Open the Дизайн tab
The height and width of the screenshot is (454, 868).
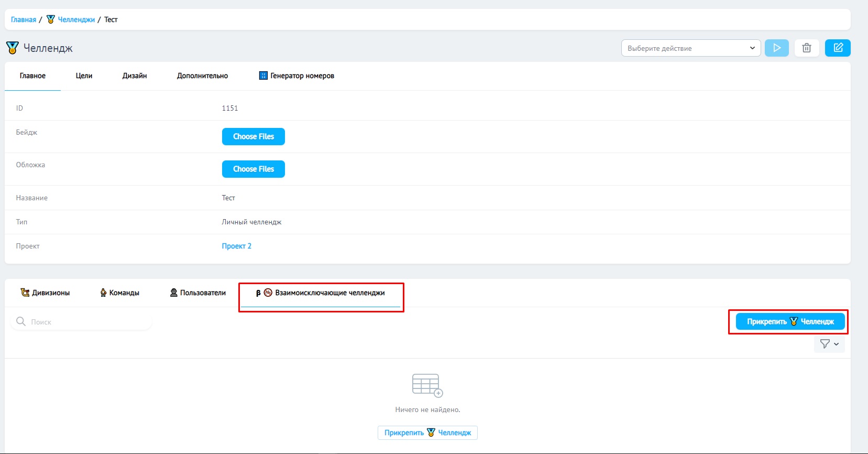click(x=135, y=76)
